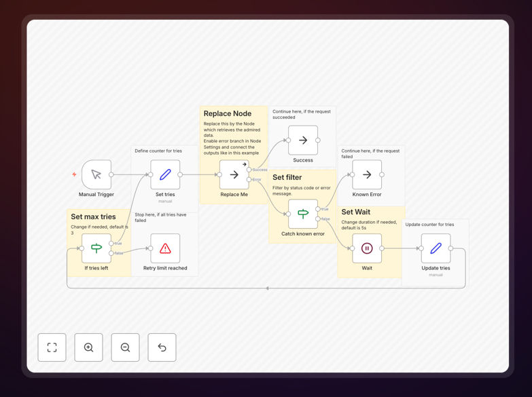
Task: Click the 'Manual Trigger' label
Action: (x=96, y=194)
